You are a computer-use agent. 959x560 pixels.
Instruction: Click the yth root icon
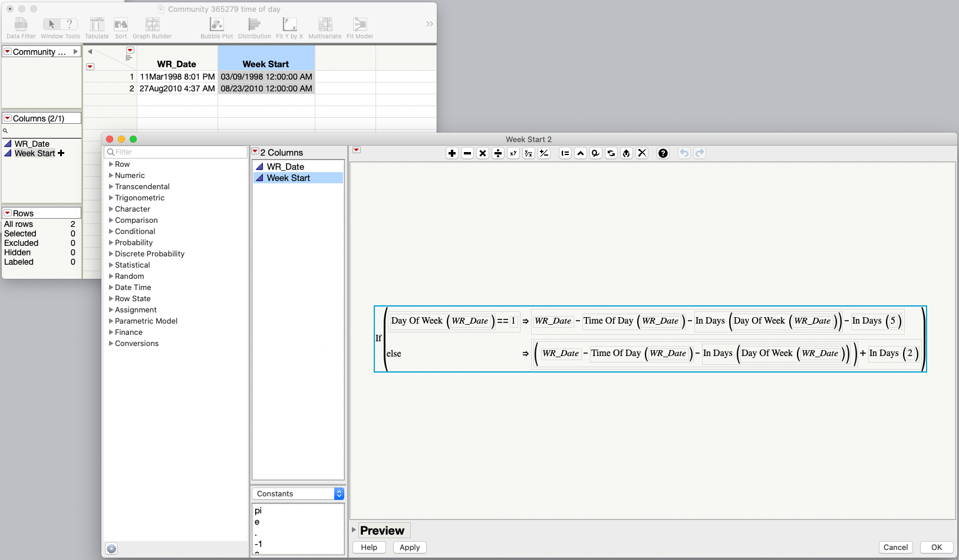(529, 153)
